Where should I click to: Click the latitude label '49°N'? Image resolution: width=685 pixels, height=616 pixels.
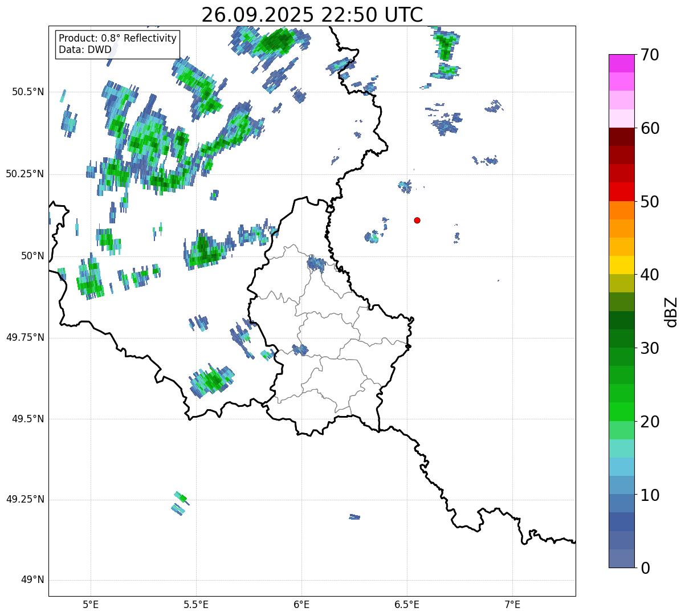(x=32, y=580)
